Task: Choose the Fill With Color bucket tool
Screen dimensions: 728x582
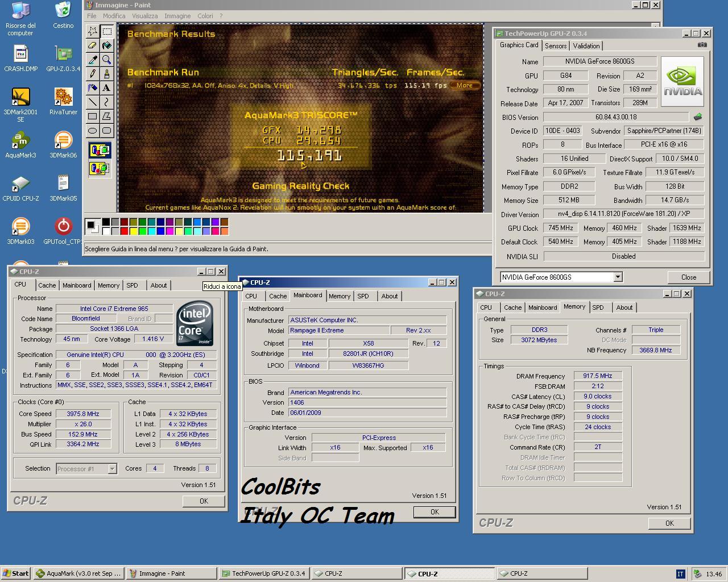Action: pos(106,45)
